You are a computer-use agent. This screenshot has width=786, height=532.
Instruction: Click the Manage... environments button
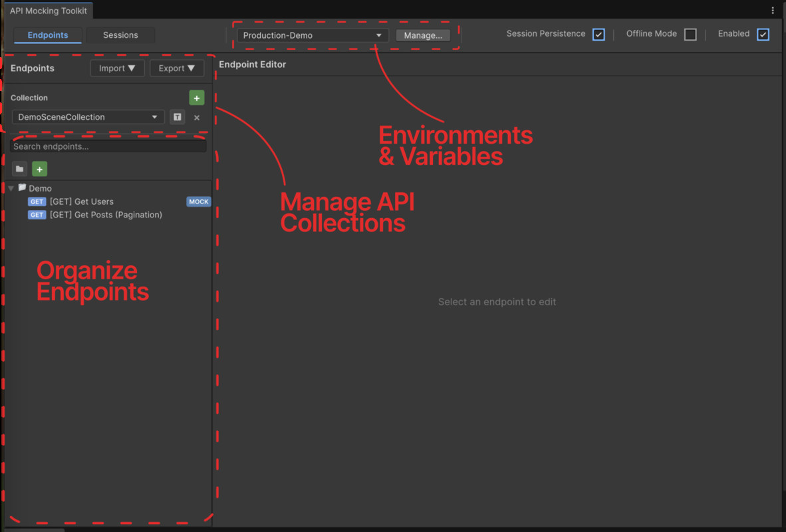click(423, 35)
